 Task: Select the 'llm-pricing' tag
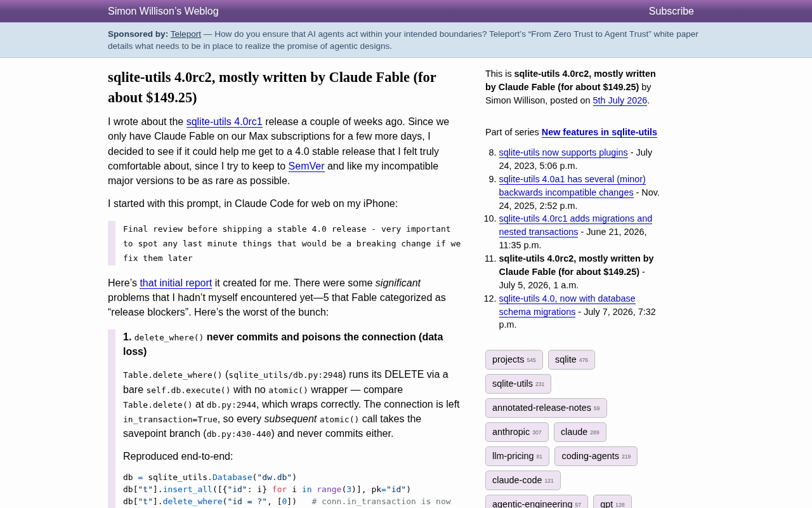[517, 457]
